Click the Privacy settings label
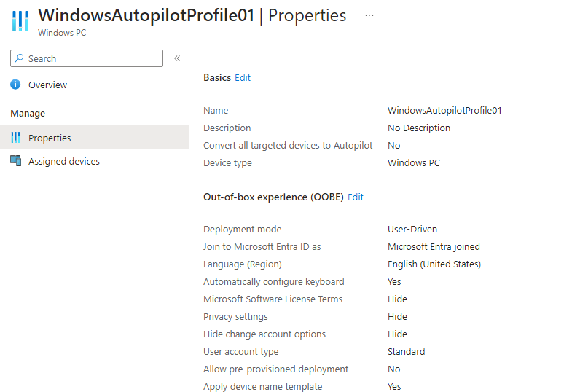This screenshot has height=392, width=580. coord(235,317)
